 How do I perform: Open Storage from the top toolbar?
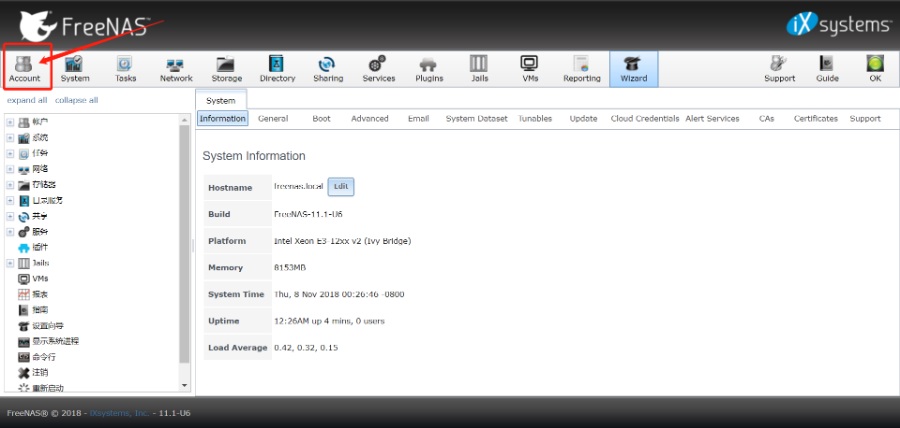pos(227,69)
